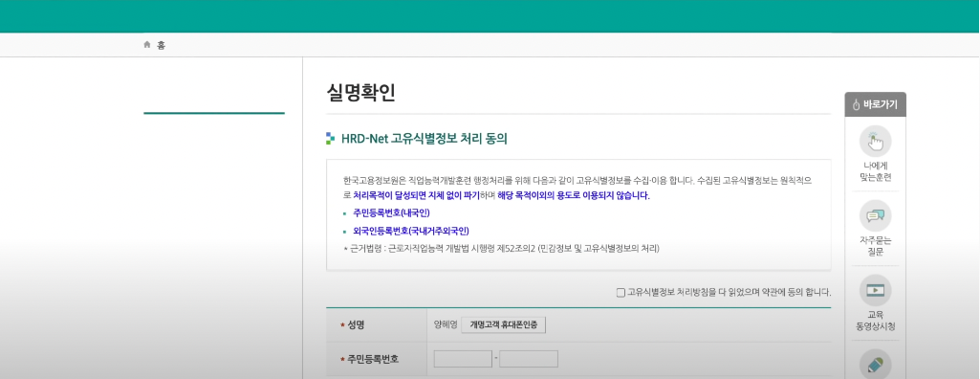The width and height of the screenshot is (980, 379).
Task: Click the pencil icon under 교육 동영상시청
Action: click(x=875, y=364)
